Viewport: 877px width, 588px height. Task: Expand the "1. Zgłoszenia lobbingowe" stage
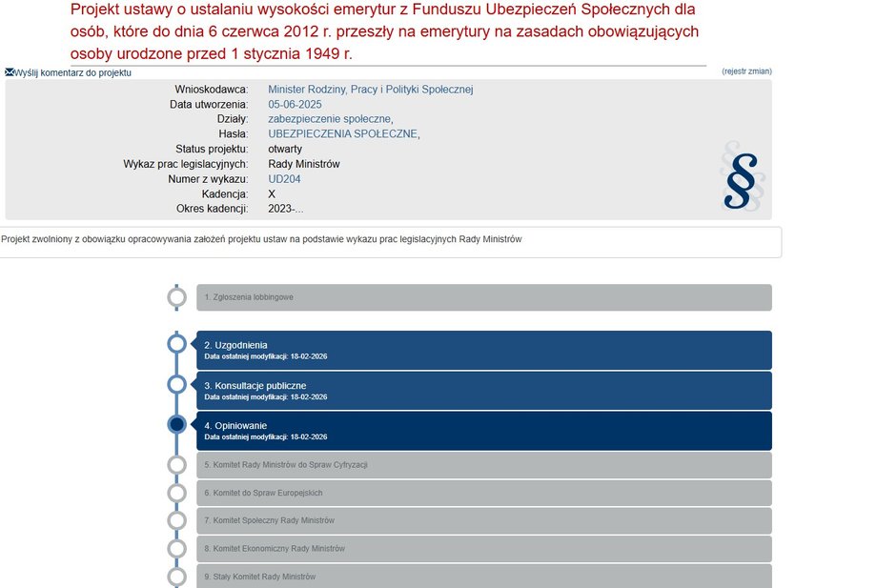click(x=477, y=296)
